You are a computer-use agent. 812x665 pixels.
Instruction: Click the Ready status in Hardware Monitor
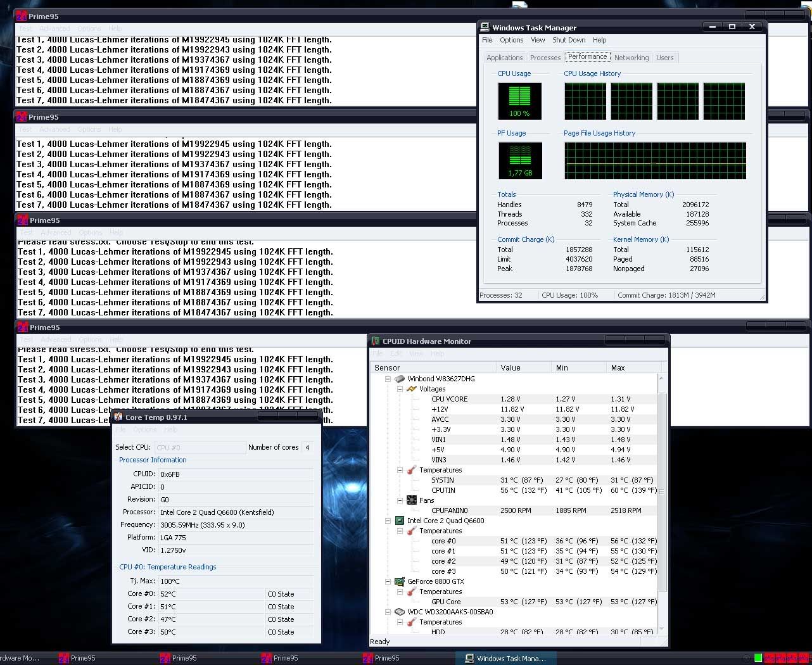click(x=380, y=642)
